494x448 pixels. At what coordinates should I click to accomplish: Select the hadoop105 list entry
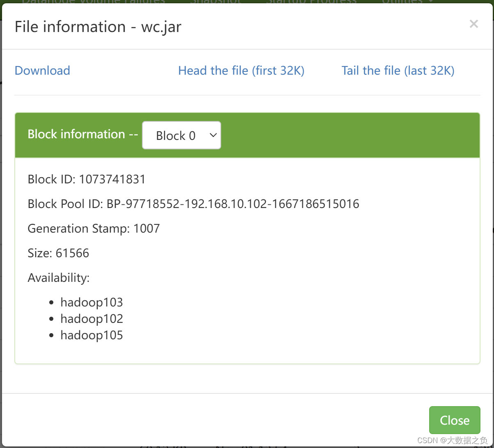coord(91,335)
